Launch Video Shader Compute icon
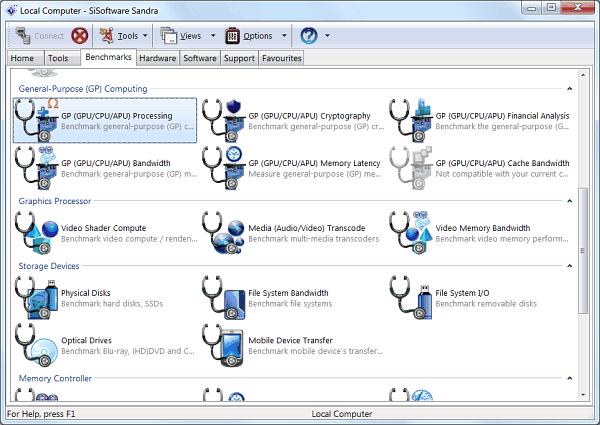 click(36, 233)
